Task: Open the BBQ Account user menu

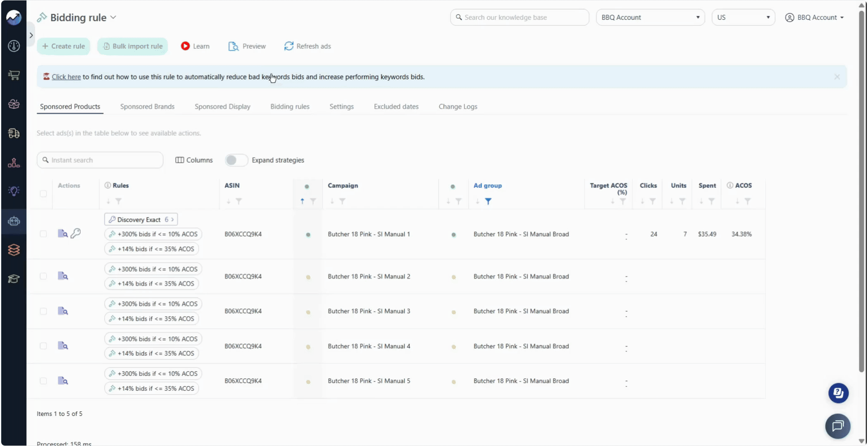Action: tap(814, 17)
